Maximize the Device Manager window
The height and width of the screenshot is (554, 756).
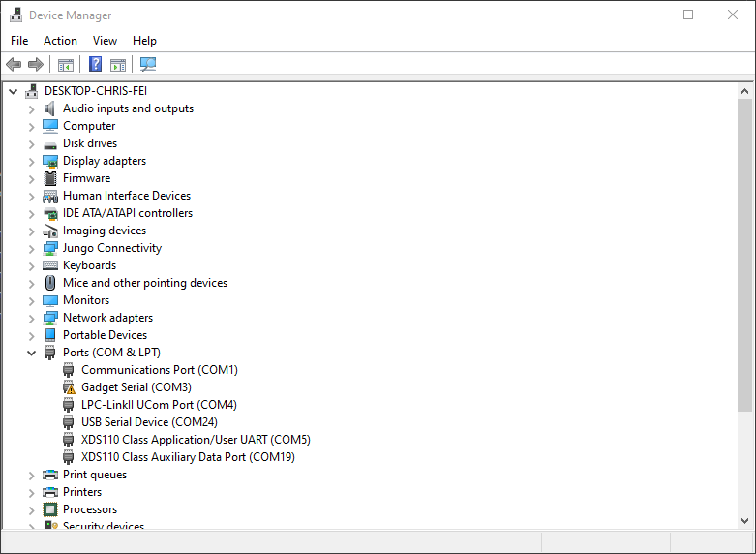pyautogui.click(x=688, y=15)
